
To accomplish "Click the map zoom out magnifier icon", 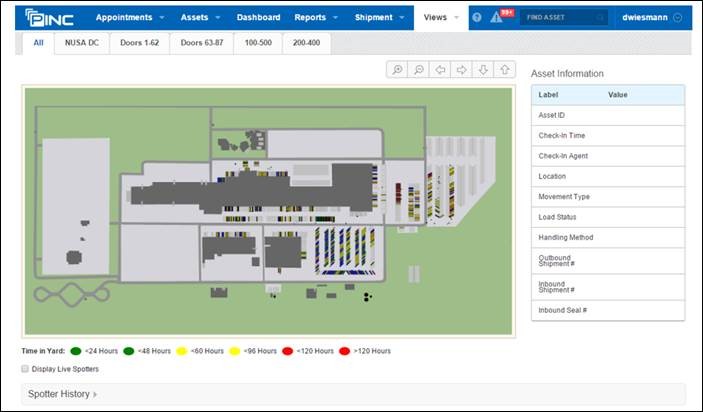I will tap(419, 70).
